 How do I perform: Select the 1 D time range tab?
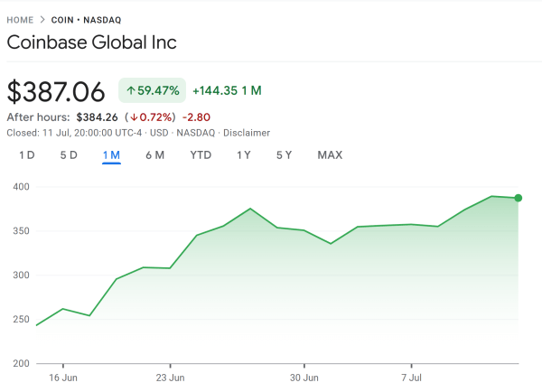(x=27, y=155)
